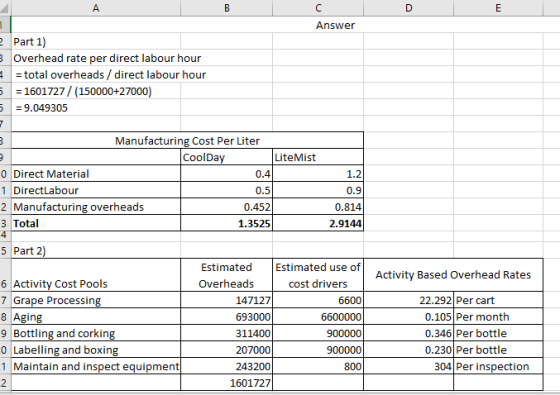Click 'Per bottle' in Labelling row
560x395 pixels.
tap(498, 350)
